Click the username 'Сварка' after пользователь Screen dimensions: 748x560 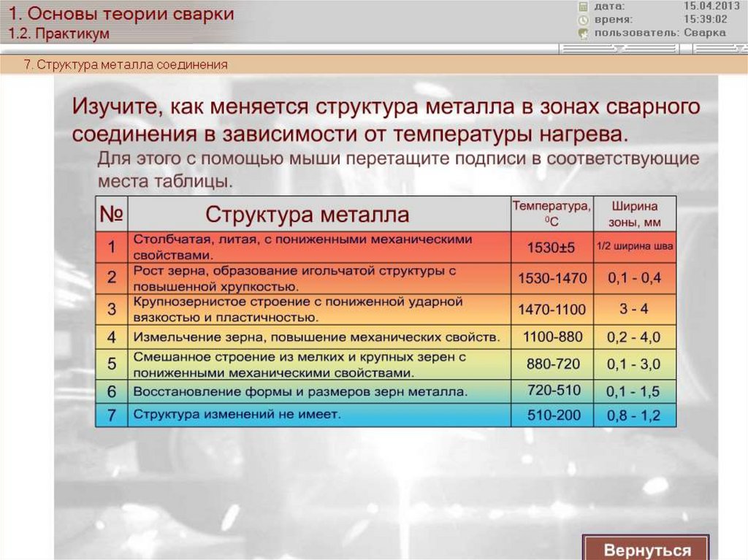point(705,33)
